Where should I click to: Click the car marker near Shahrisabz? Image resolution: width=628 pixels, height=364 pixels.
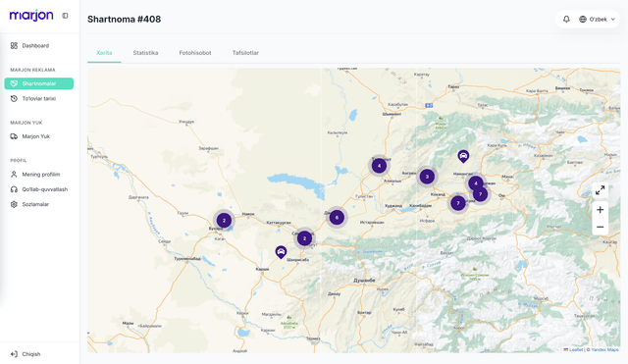tap(281, 252)
